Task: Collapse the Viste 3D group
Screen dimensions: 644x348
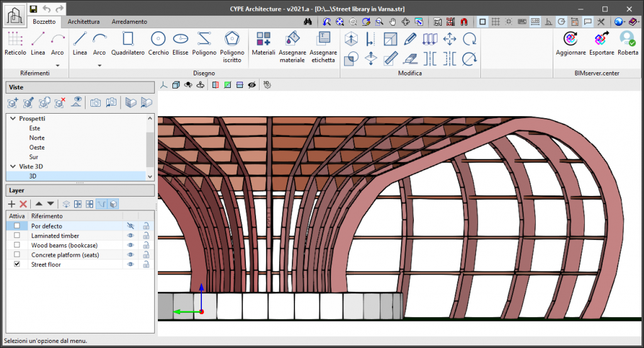Action: 13,166
